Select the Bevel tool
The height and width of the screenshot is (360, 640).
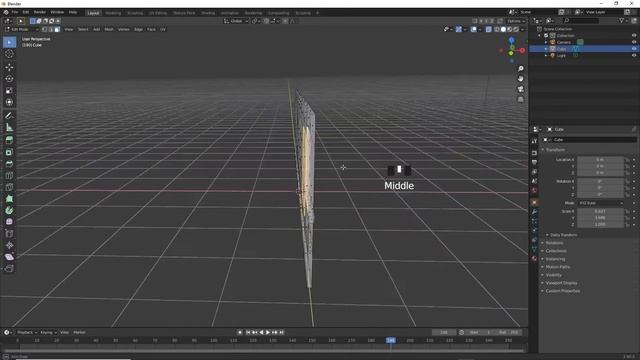(9, 164)
